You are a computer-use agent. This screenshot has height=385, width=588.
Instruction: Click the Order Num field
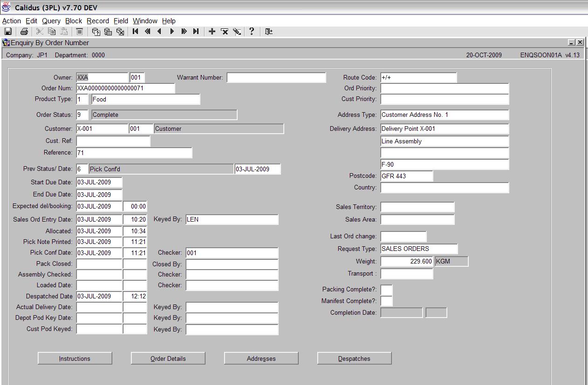point(125,88)
